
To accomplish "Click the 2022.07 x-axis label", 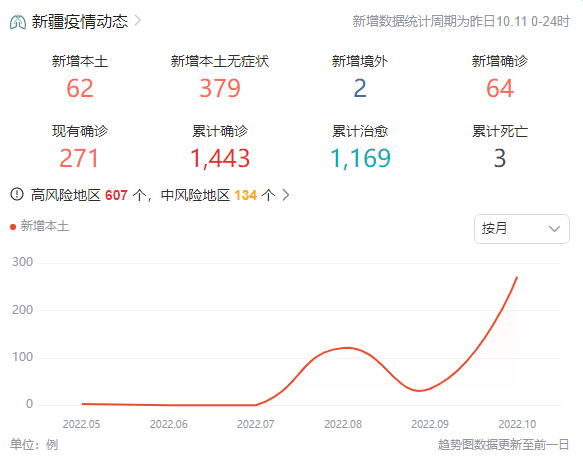I will [x=256, y=424].
